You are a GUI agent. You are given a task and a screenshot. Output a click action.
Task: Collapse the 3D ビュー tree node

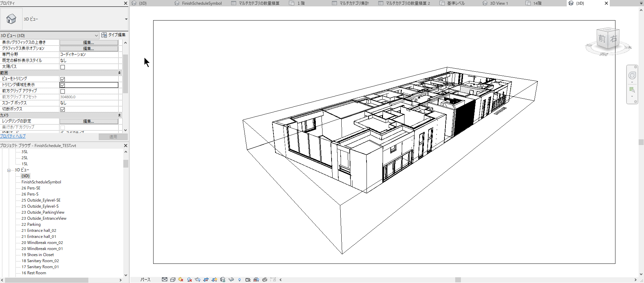(9, 170)
